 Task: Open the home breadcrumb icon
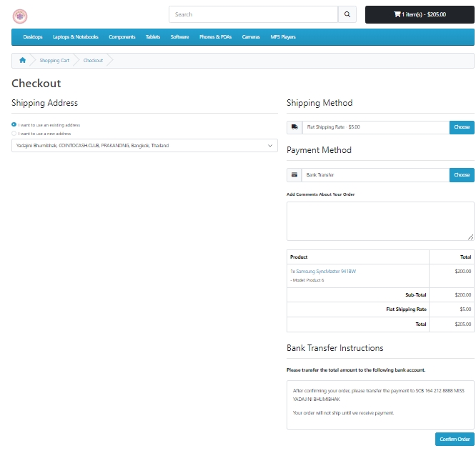(x=22, y=60)
